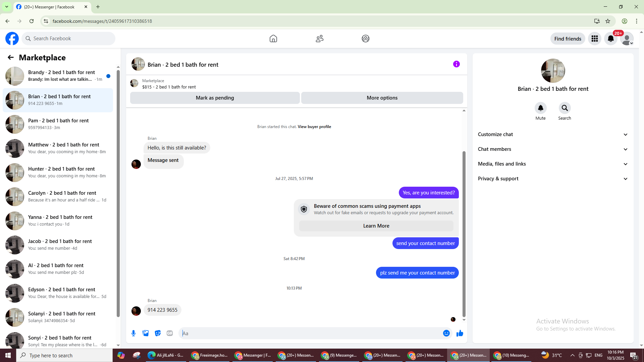This screenshot has height=362, width=644.
Task: Open Brian's listing thumbnail in right panel
Action: point(553,71)
